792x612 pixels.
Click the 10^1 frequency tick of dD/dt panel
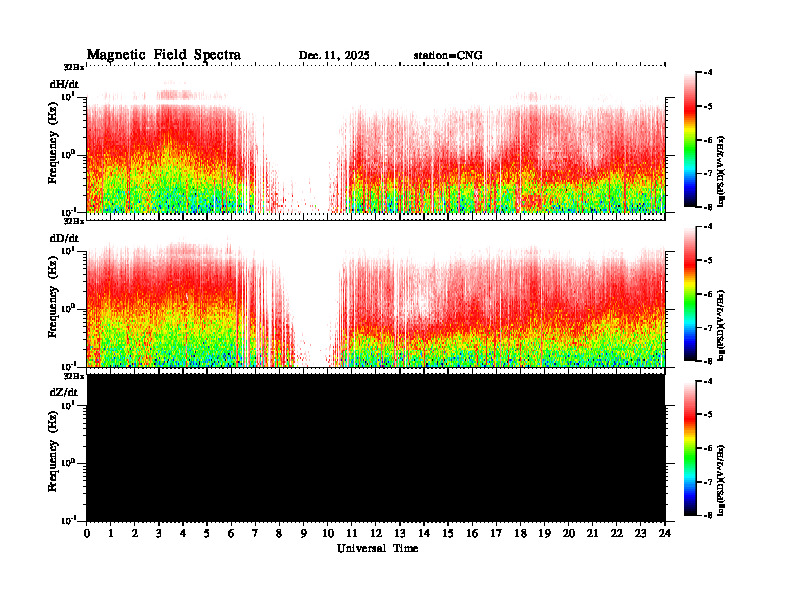click(68, 250)
